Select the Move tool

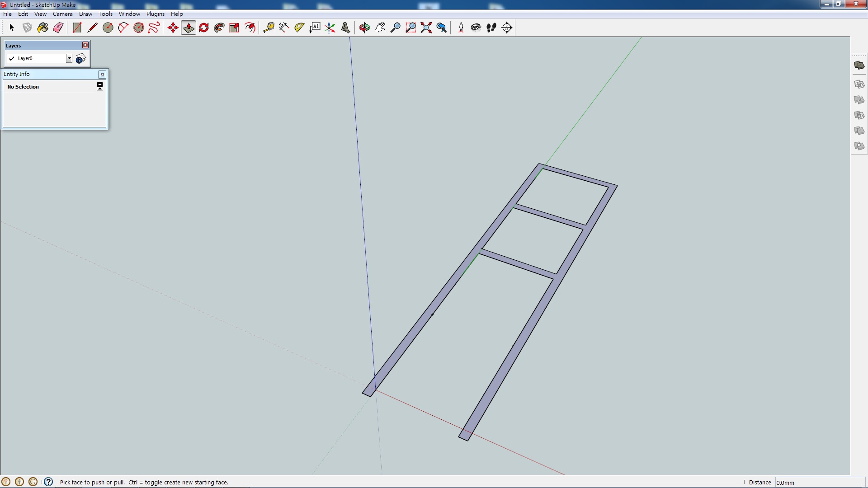[x=173, y=28]
